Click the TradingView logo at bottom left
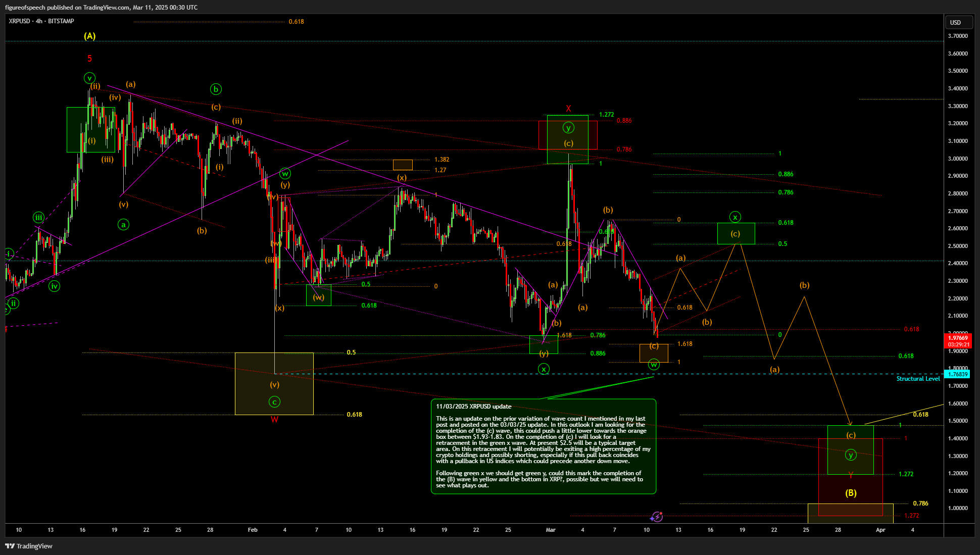Screen dimensions: 980x555 tap(29, 546)
